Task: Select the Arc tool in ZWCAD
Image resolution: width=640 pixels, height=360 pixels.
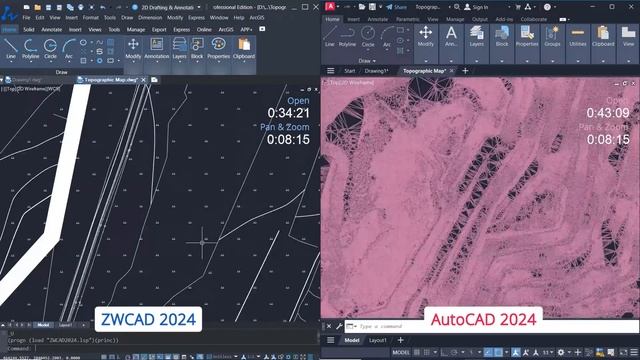Action: (69, 49)
